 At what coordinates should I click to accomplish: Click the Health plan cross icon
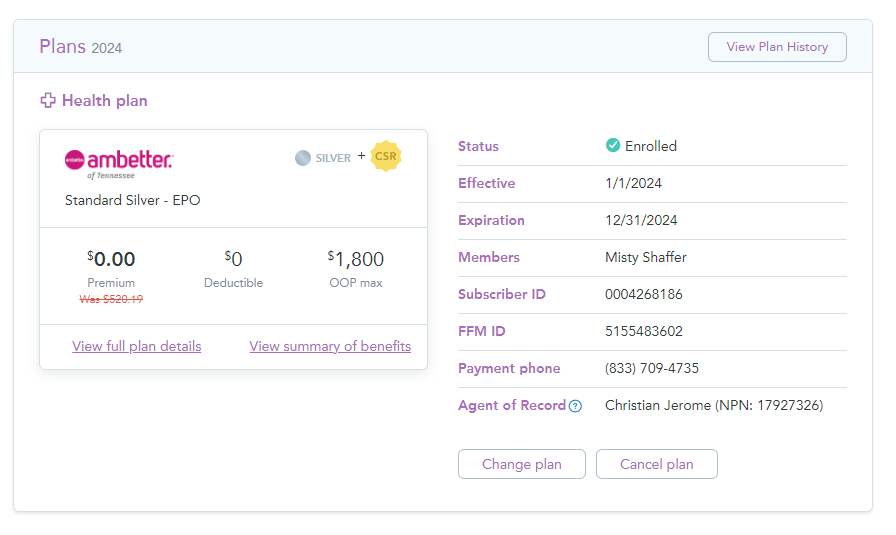[48, 101]
